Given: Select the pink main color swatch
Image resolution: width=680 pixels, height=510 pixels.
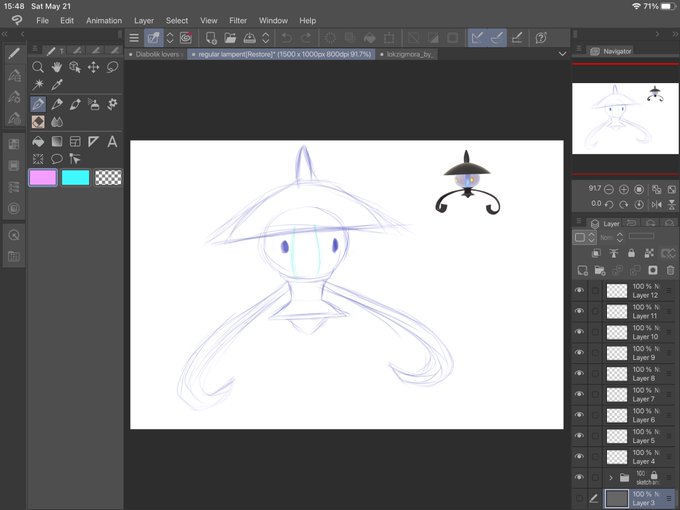Looking at the screenshot, I should (x=43, y=177).
